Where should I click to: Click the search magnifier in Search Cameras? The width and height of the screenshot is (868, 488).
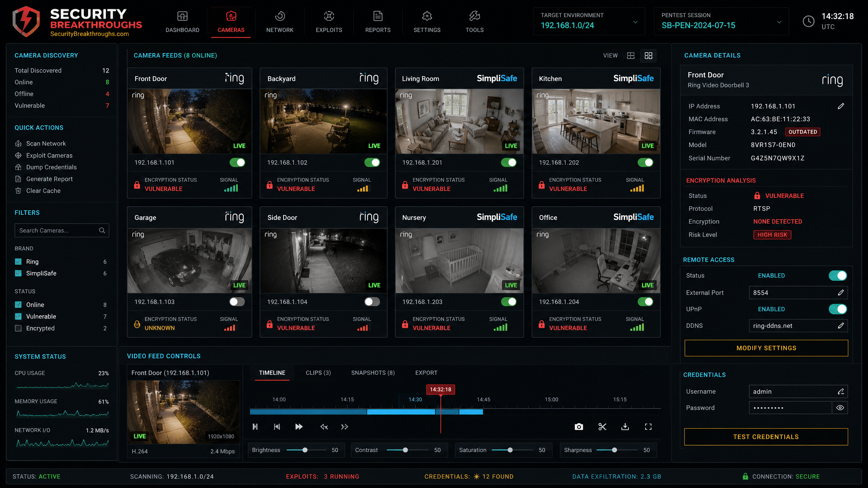[x=102, y=230]
